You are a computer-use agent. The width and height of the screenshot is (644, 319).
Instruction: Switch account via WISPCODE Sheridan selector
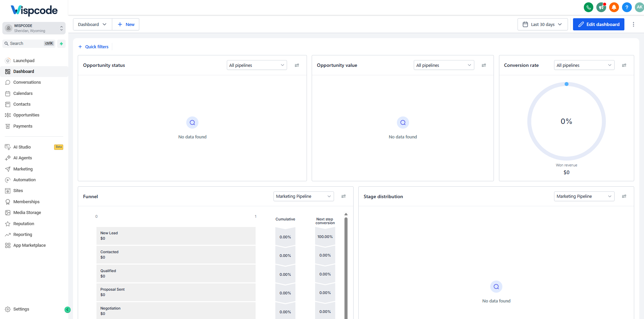(34, 28)
